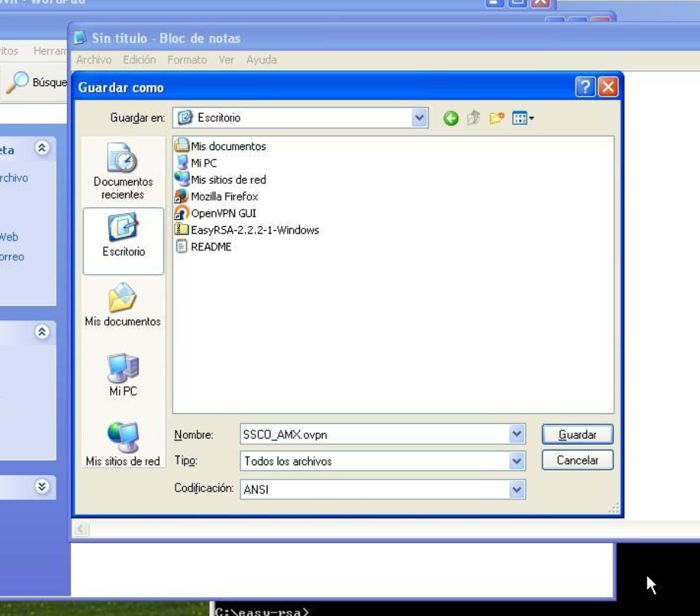700x616 pixels.
Task: Expand the Guardar en location dropdown
Action: 420,118
